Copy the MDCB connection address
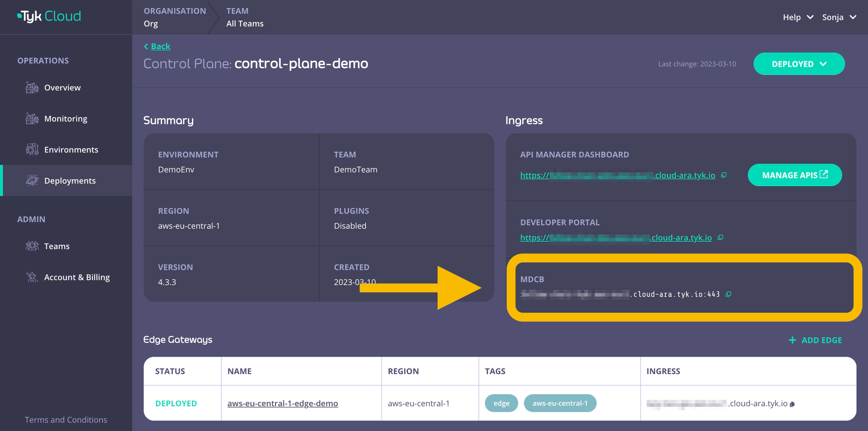Viewport: 868px width, 431px height. click(728, 294)
